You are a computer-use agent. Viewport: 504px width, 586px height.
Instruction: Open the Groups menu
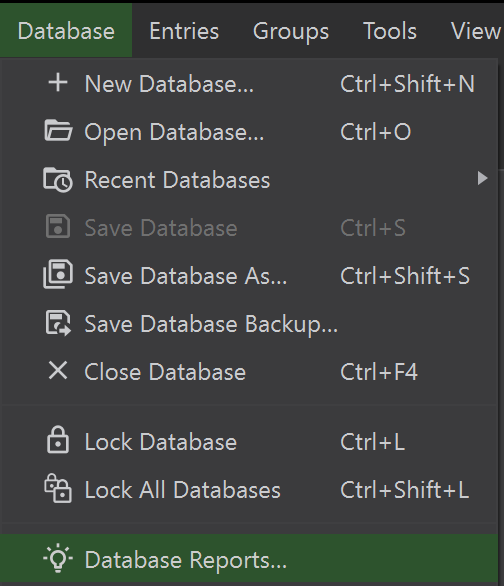click(291, 31)
